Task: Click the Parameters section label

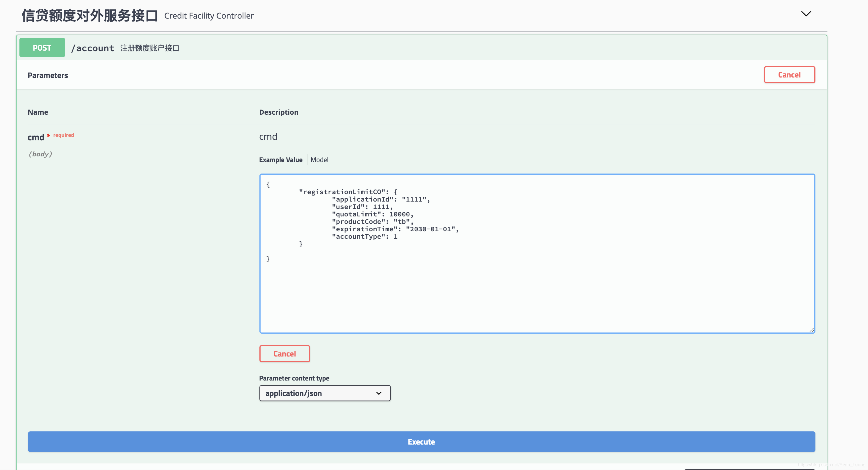Action: click(x=48, y=75)
